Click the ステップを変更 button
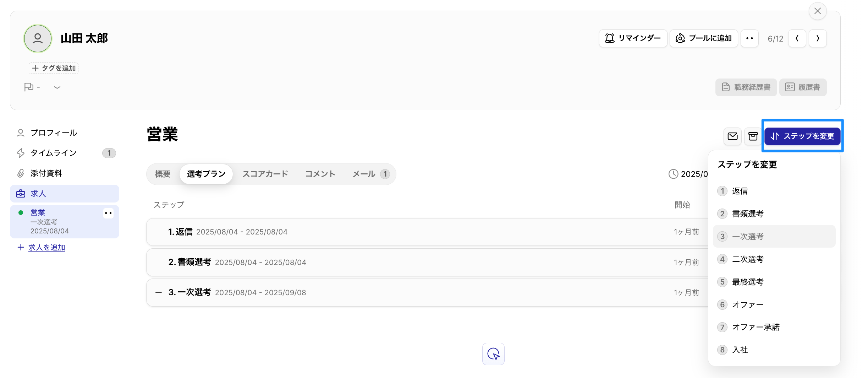868x378 pixels. click(x=802, y=136)
